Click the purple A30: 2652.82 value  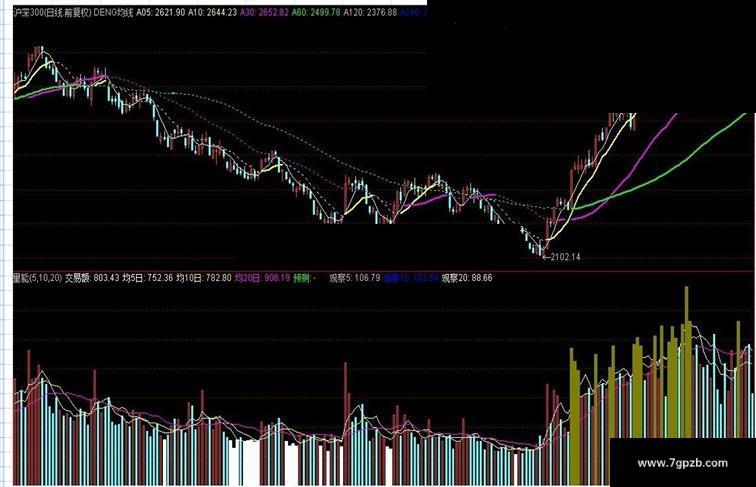coord(264,13)
